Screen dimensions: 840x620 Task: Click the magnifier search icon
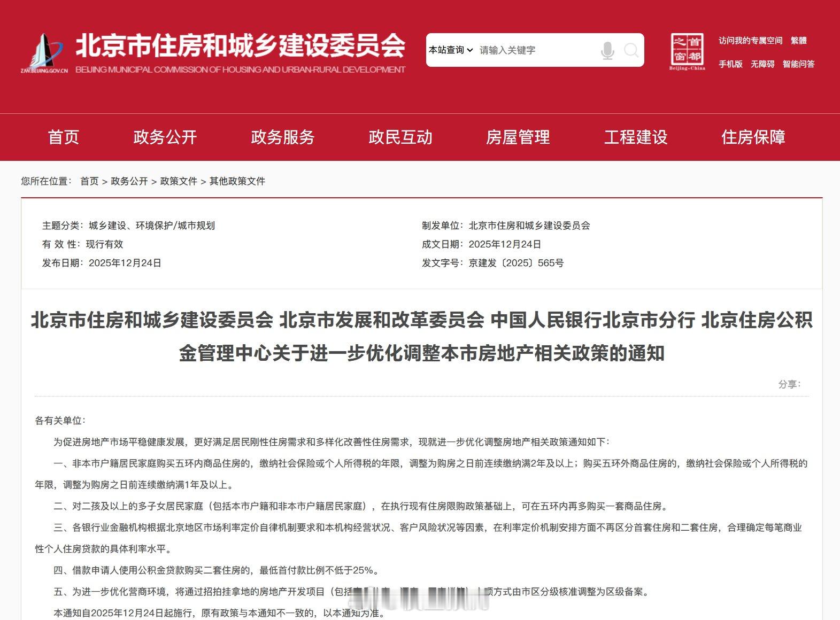point(631,50)
